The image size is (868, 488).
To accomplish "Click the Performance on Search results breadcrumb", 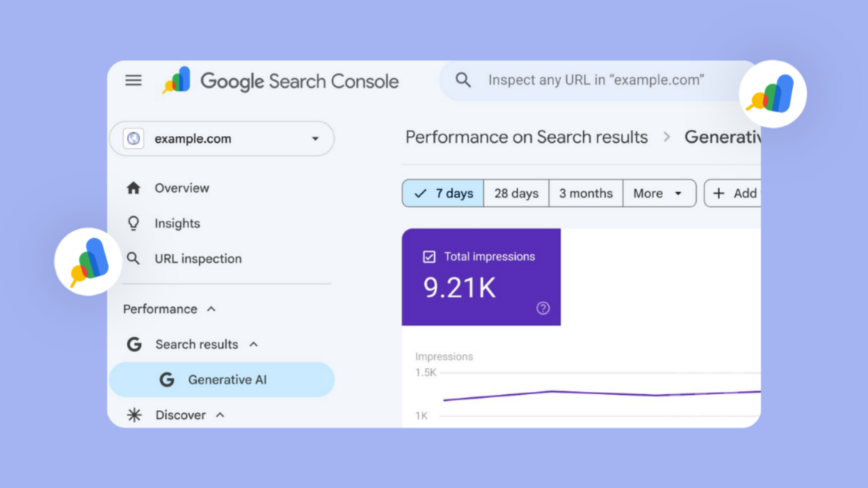I will tap(527, 137).
